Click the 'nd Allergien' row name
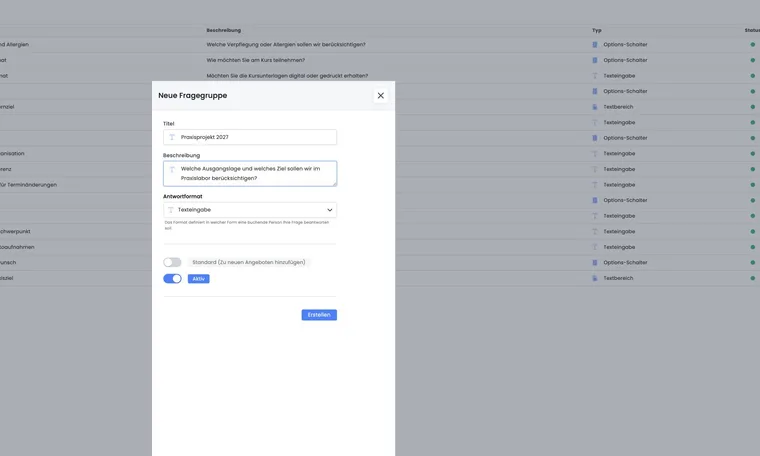 (x=14, y=45)
